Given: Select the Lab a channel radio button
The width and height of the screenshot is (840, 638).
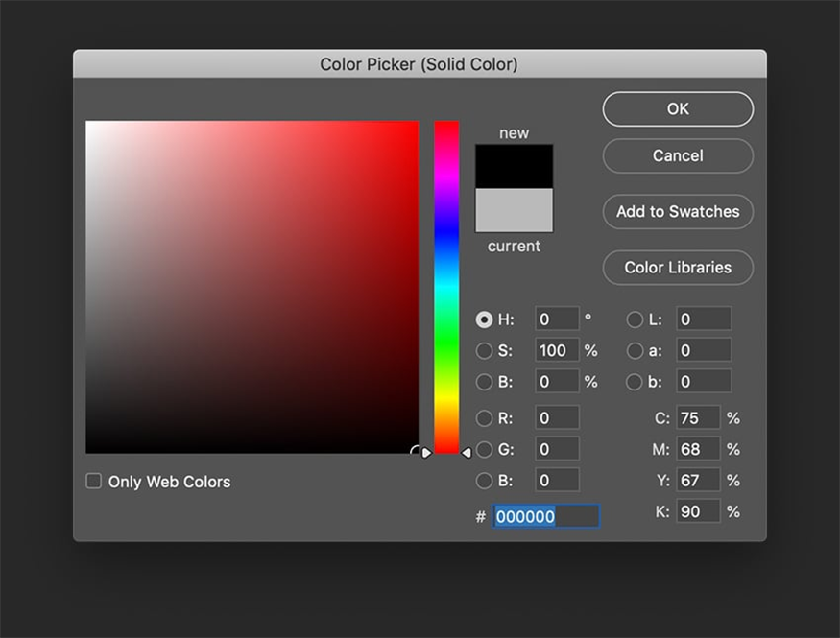Looking at the screenshot, I should [635, 351].
